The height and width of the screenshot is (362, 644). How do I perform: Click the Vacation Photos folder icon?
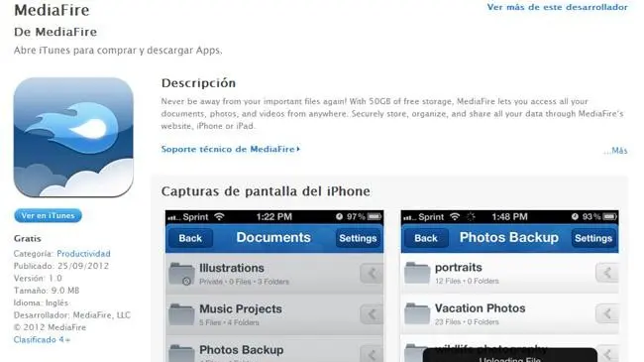pos(417,313)
